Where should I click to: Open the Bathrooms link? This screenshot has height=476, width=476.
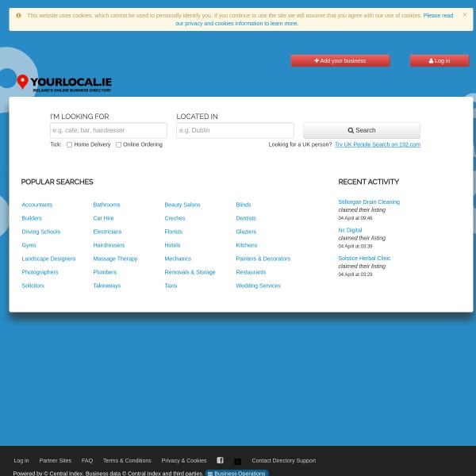pos(106,205)
